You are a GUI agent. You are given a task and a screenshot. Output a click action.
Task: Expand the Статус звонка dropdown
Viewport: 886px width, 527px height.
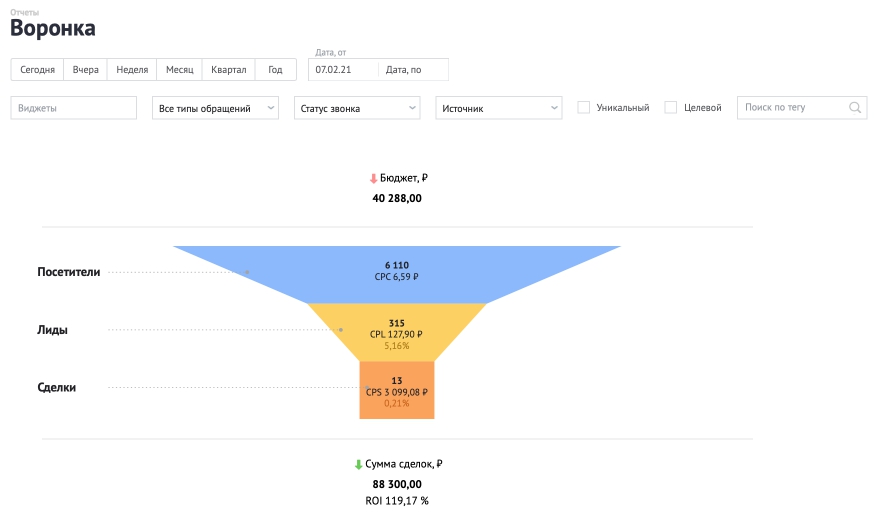(x=357, y=108)
